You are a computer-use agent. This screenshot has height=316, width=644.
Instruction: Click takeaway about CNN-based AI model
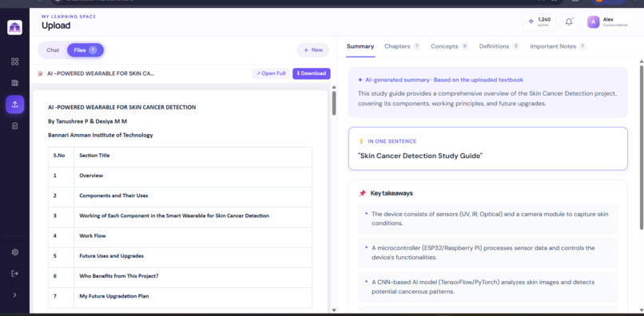click(488, 287)
